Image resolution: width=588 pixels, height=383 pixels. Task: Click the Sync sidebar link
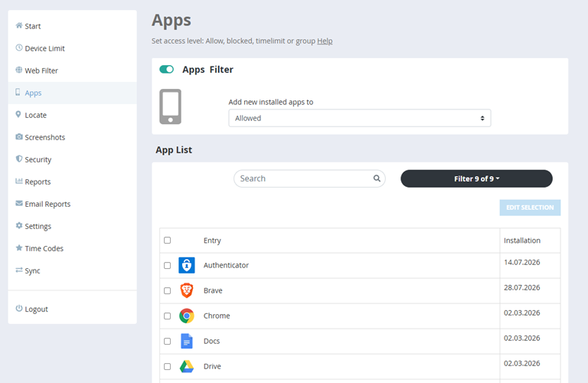[72, 270]
